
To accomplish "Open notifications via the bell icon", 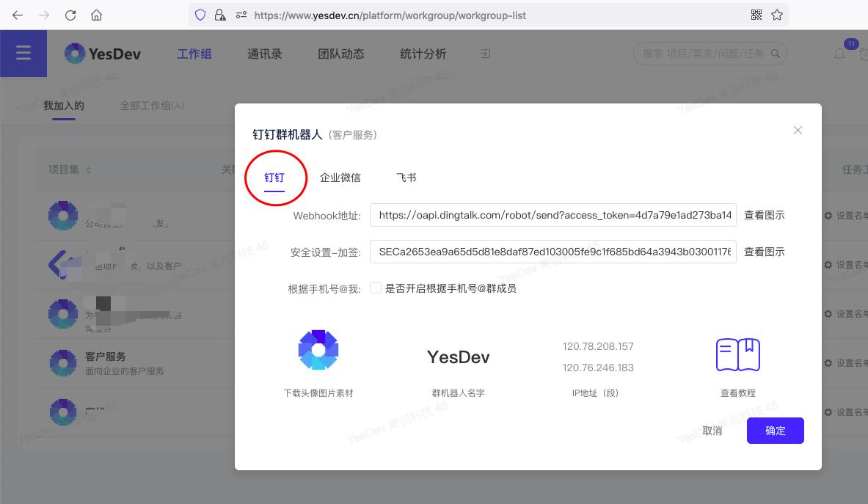I will coord(839,54).
